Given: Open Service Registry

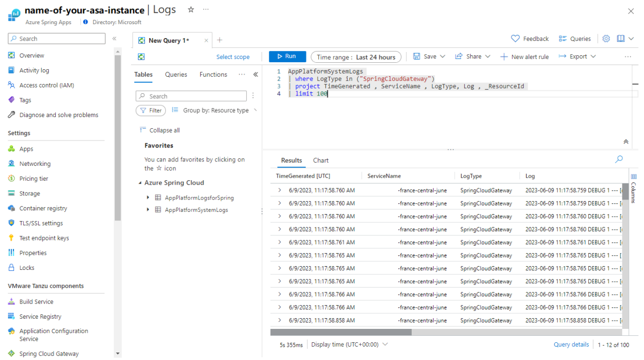Looking at the screenshot, I should click(x=40, y=317).
